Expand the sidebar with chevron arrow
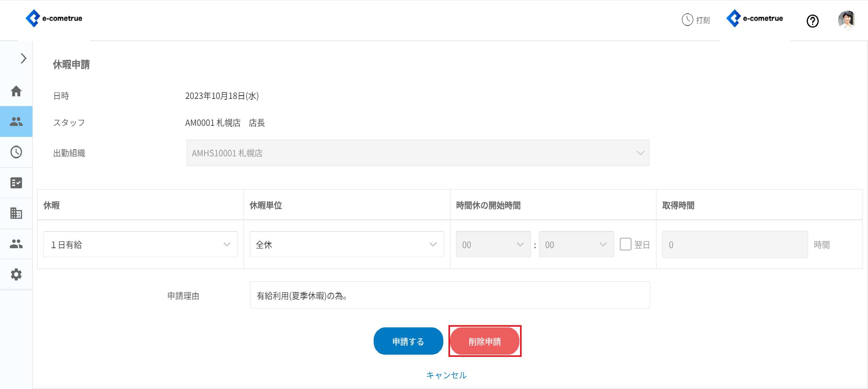This screenshot has width=868, height=389. click(x=23, y=58)
